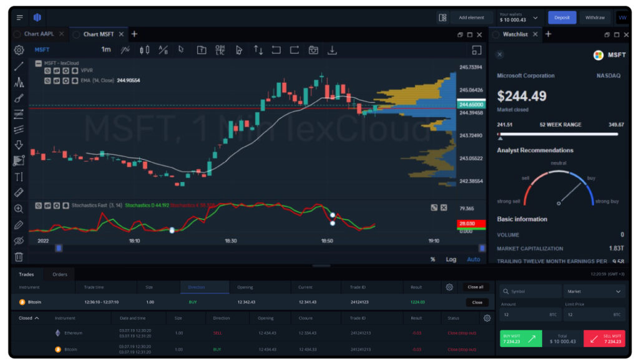Open the chart settings gear
This screenshot has width=639, height=364.
point(18,50)
